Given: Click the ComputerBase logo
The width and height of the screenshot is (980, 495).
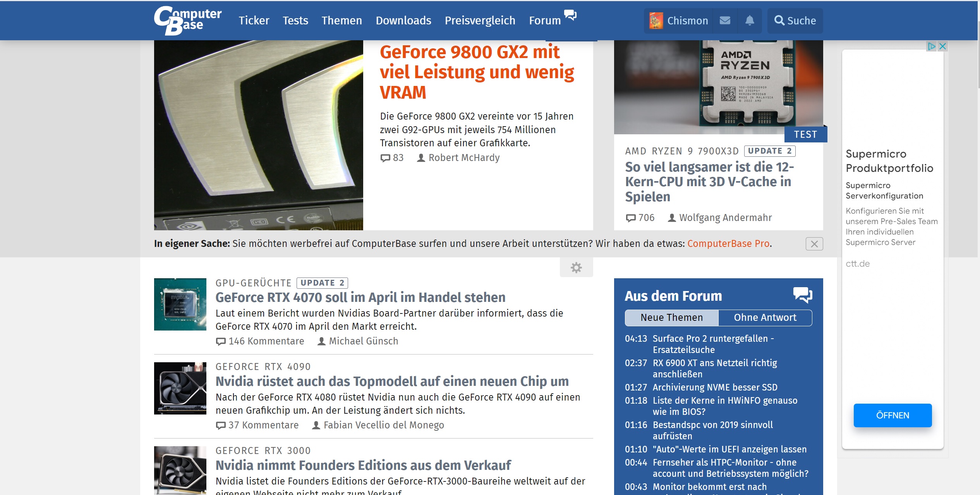Looking at the screenshot, I should (187, 20).
